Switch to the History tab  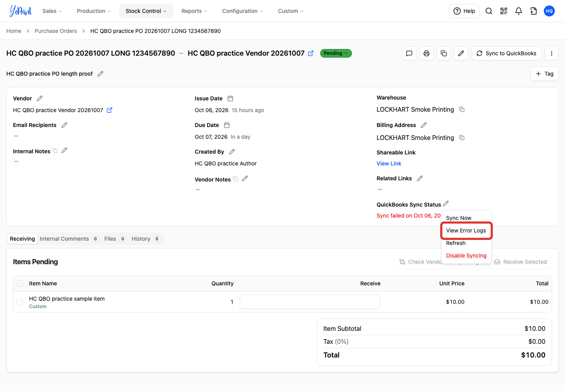tap(146, 239)
